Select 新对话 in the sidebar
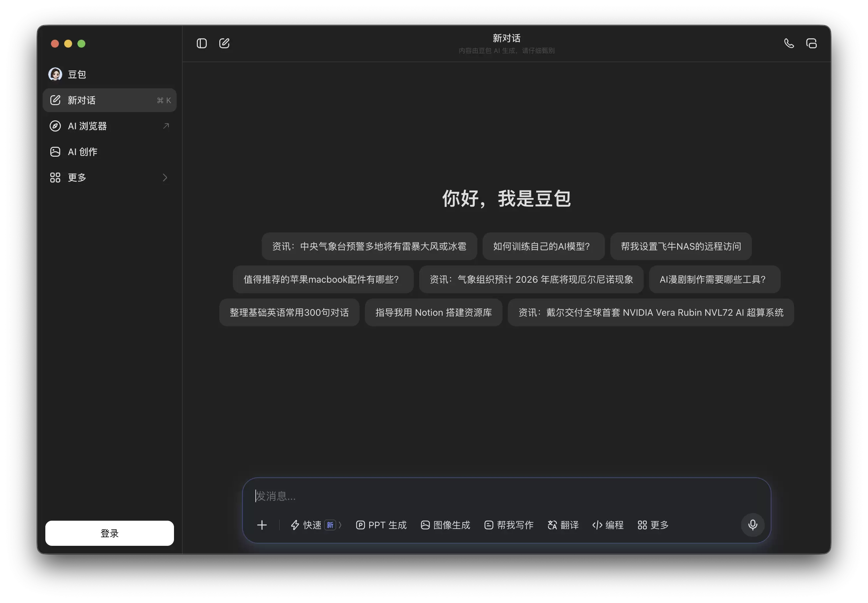This screenshot has width=868, height=603. (x=109, y=100)
